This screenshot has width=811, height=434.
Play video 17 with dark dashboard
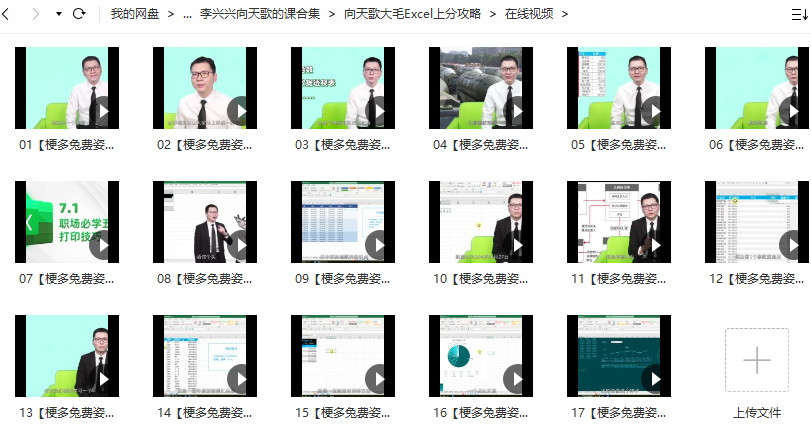click(x=652, y=379)
